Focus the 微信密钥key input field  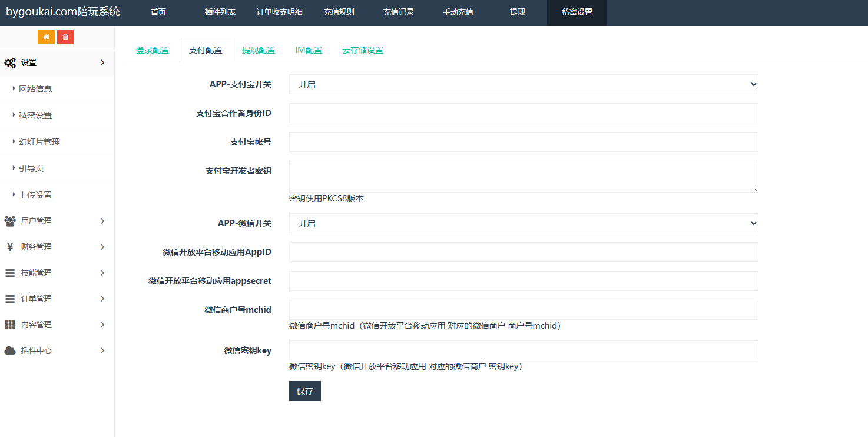pyautogui.click(x=524, y=350)
